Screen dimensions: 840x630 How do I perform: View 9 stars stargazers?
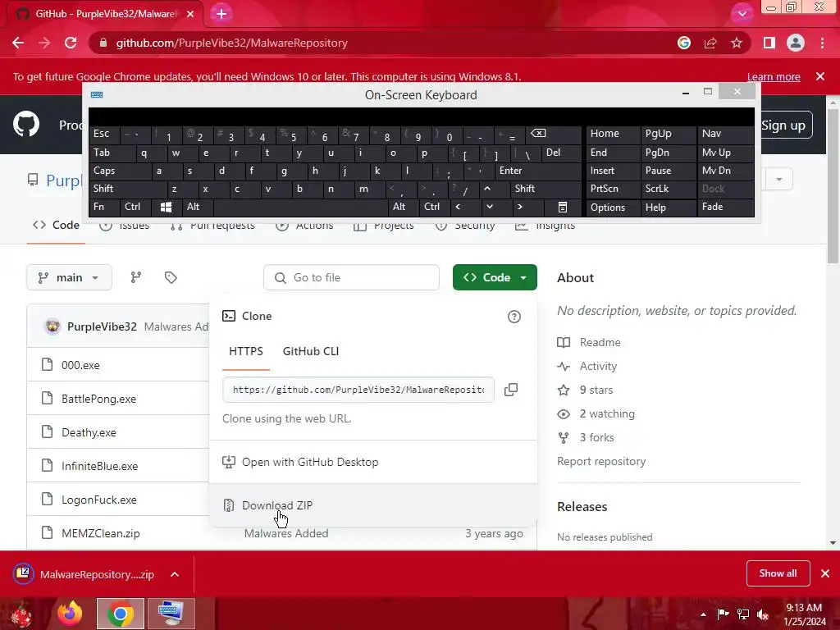coord(596,390)
